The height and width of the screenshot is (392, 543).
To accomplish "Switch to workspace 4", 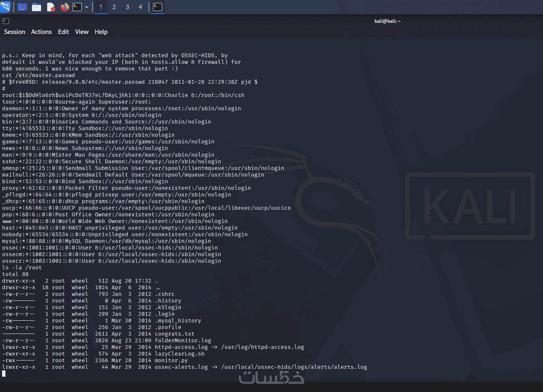I will (140, 7).
